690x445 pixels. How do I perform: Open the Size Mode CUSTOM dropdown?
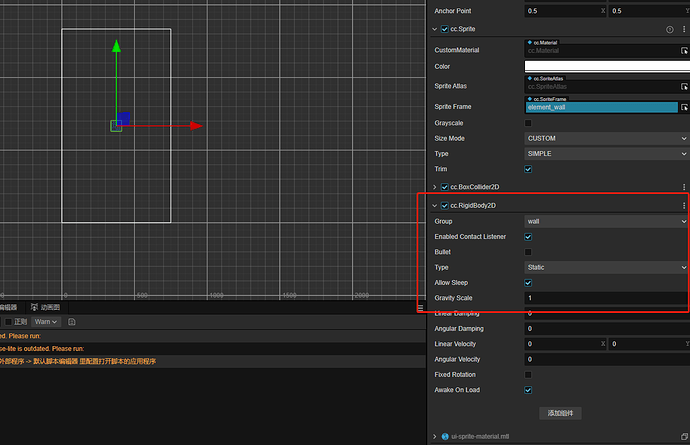(607, 138)
